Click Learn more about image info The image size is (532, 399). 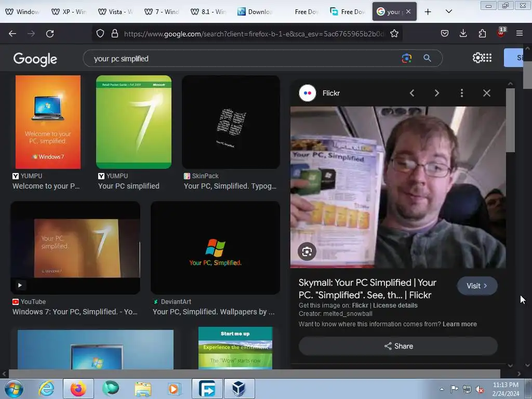pos(459,324)
